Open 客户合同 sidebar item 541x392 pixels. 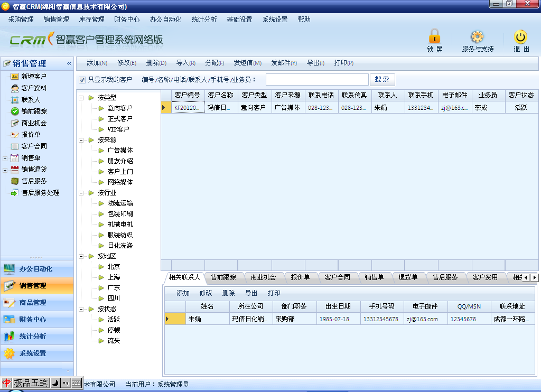coord(33,146)
